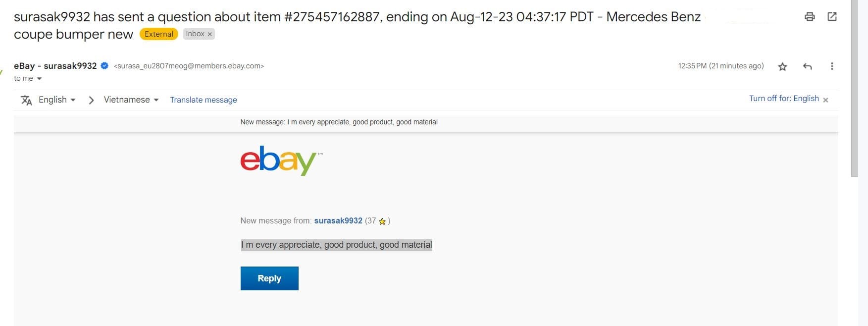Open the English source language dropdown
This screenshot has height=326, width=868.
click(x=57, y=100)
